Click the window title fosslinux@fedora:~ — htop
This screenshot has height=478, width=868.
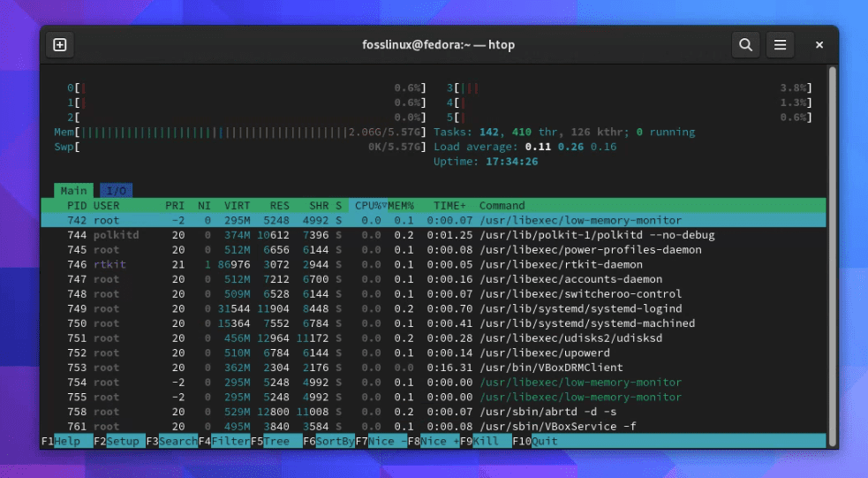pos(439,45)
